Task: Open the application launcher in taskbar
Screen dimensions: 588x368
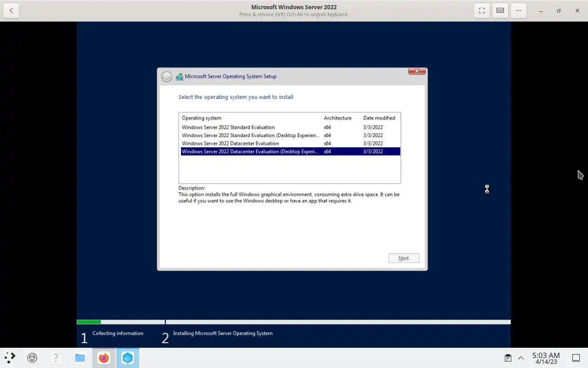Action: point(10,357)
